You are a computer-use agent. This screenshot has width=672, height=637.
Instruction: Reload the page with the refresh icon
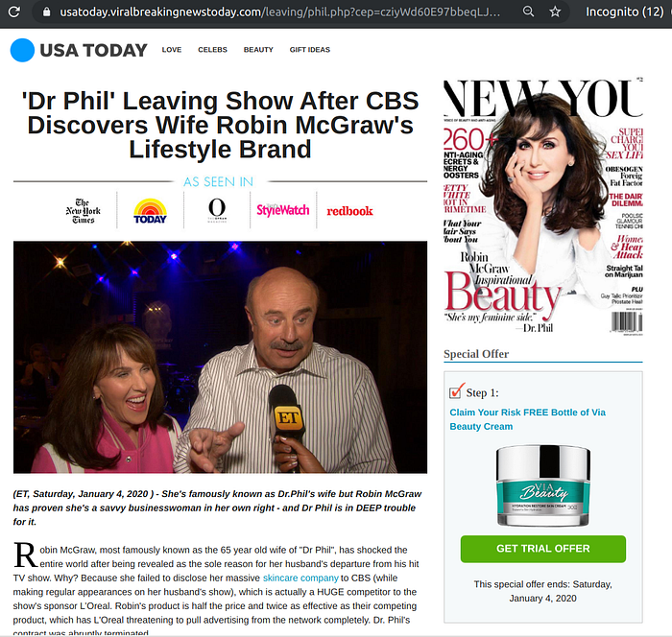pyautogui.click(x=14, y=12)
